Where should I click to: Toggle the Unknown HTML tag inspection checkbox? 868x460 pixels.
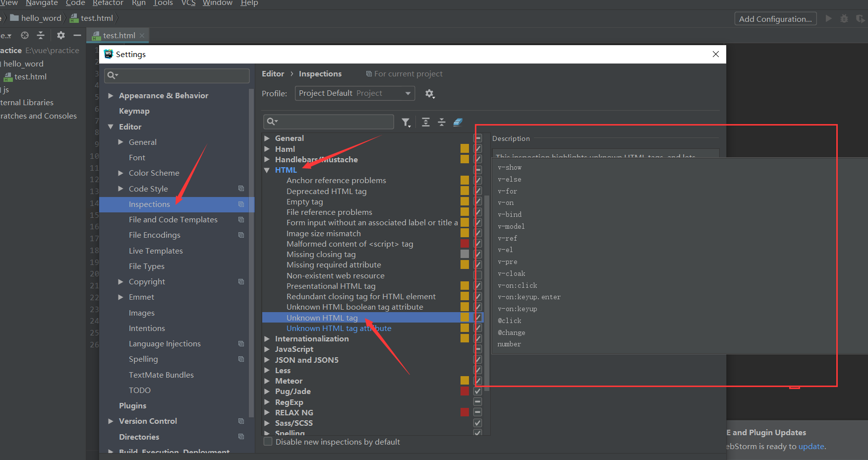pos(477,317)
